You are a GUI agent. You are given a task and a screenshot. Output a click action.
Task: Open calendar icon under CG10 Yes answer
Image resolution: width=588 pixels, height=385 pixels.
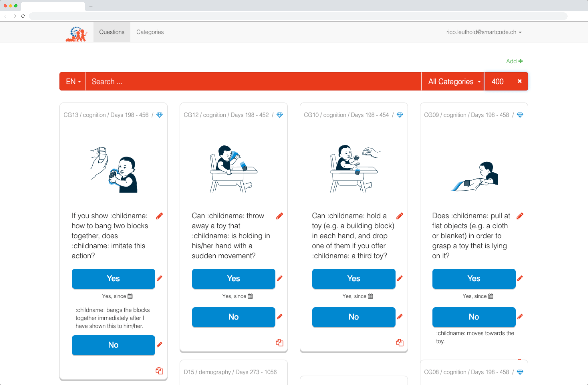click(370, 296)
